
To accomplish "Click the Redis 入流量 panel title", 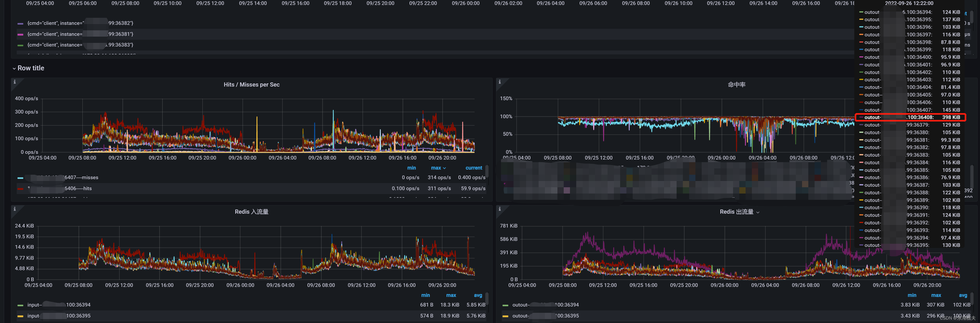I will tap(251, 211).
